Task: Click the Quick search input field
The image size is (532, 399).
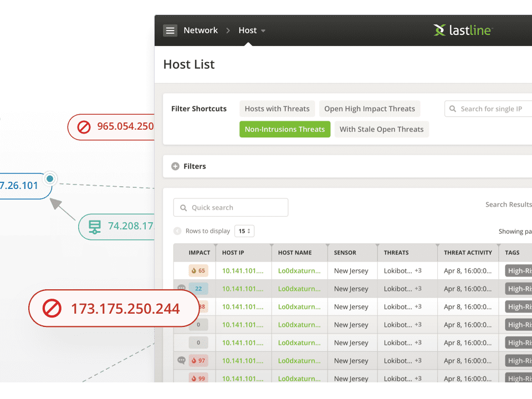Action: click(x=231, y=207)
